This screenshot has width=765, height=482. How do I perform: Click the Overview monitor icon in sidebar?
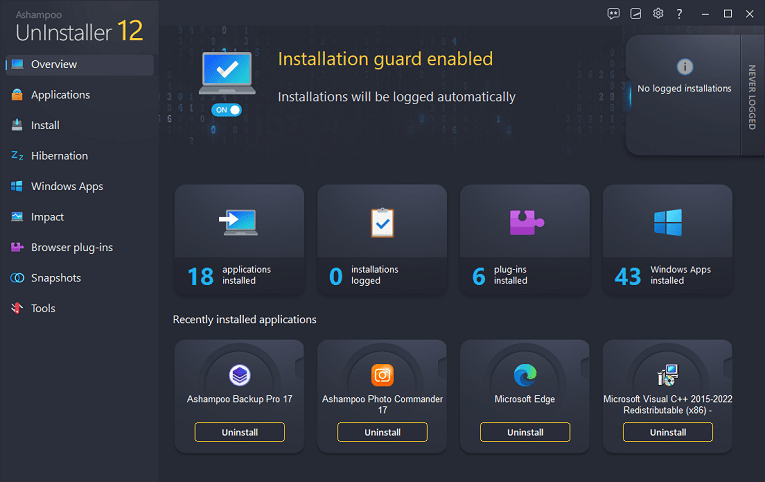tap(18, 64)
